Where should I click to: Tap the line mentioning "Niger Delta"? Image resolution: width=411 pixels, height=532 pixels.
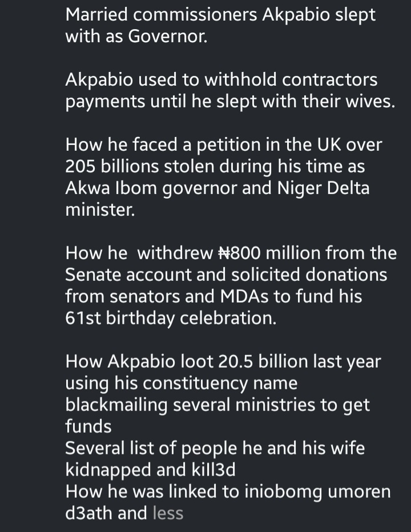(217, 188)
